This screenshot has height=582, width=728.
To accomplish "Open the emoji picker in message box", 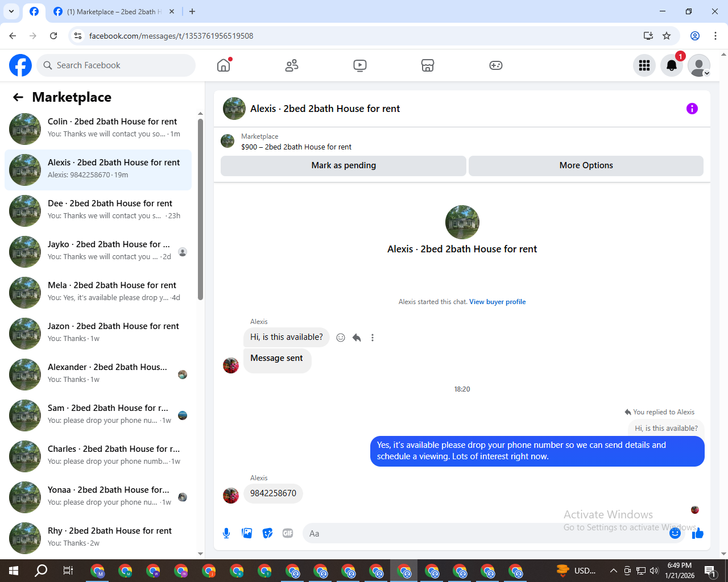I will click(675, 533).
